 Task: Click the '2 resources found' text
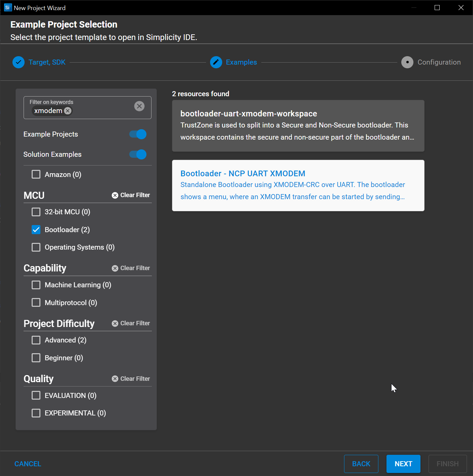click(x=201, y=94)
